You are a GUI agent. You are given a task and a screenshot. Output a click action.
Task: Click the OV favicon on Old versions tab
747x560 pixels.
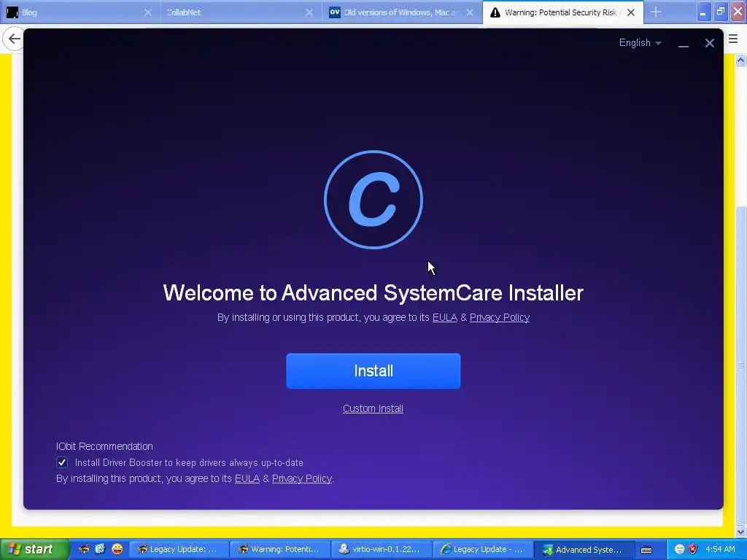[335, 12]
